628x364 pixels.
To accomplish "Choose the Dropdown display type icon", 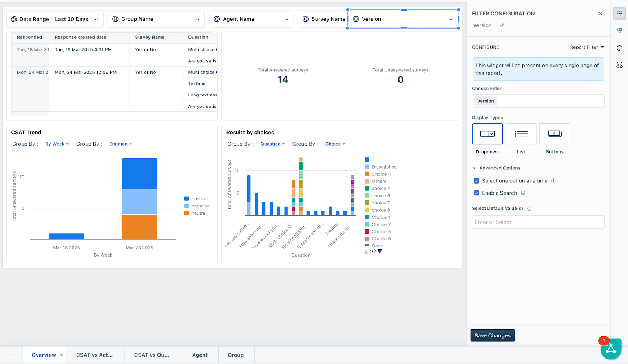I will coord(487,134).
